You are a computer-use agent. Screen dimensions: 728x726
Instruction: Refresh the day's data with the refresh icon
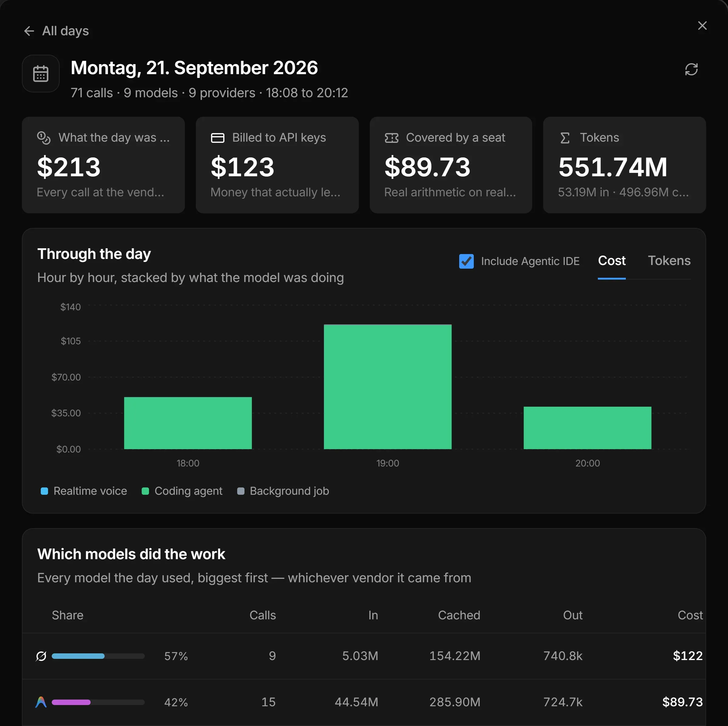(692, 69)
